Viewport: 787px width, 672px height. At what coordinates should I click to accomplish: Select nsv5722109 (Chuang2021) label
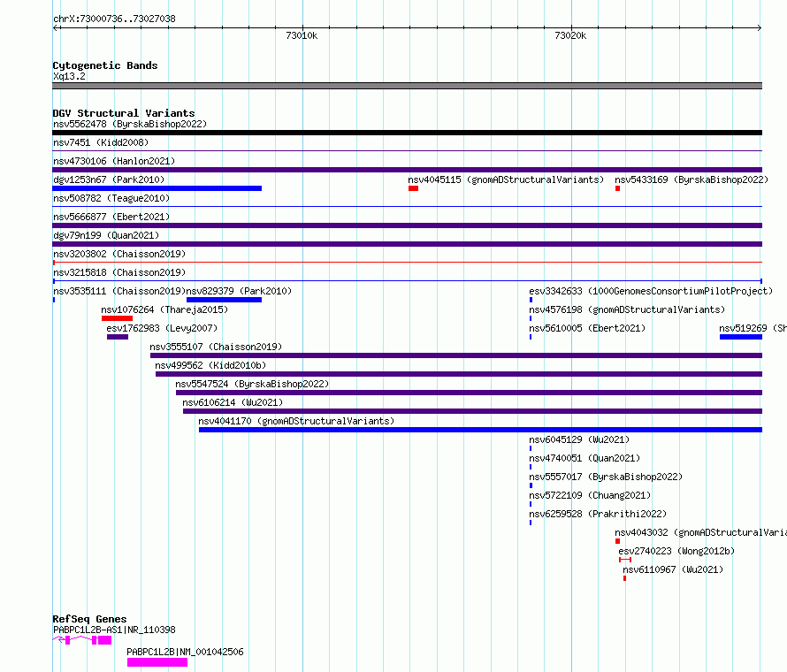(590, 495)
